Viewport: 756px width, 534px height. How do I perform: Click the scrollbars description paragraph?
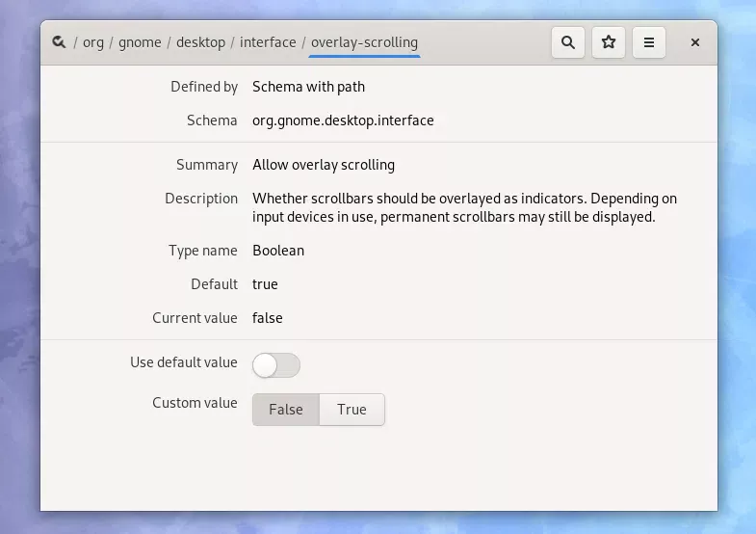pos(464,208)
